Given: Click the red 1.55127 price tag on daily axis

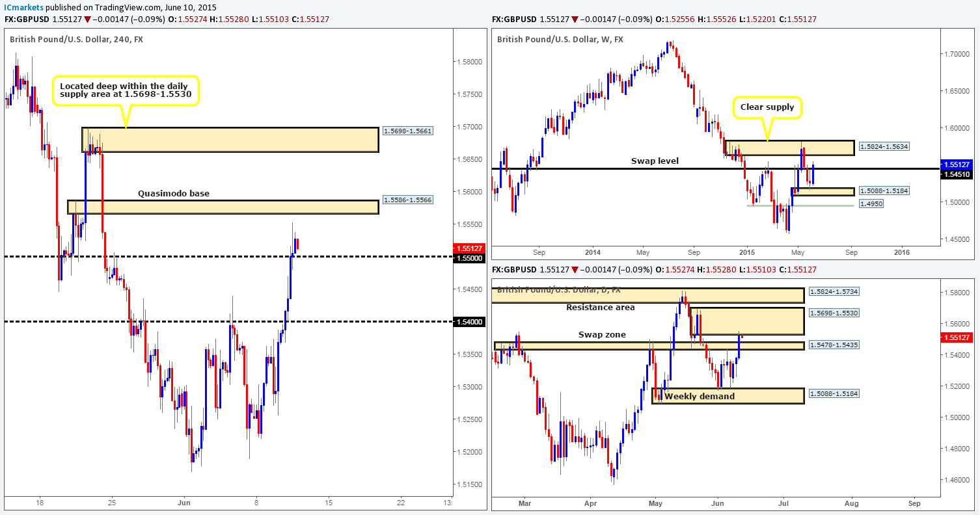Looking at the screenshot, I should pos(957,337).
